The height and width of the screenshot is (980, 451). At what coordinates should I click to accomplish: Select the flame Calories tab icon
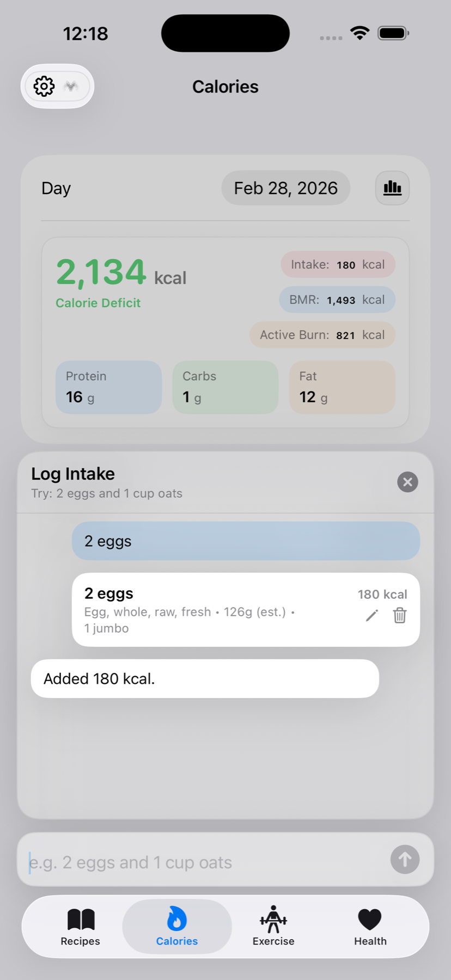(x=176, y=917)
